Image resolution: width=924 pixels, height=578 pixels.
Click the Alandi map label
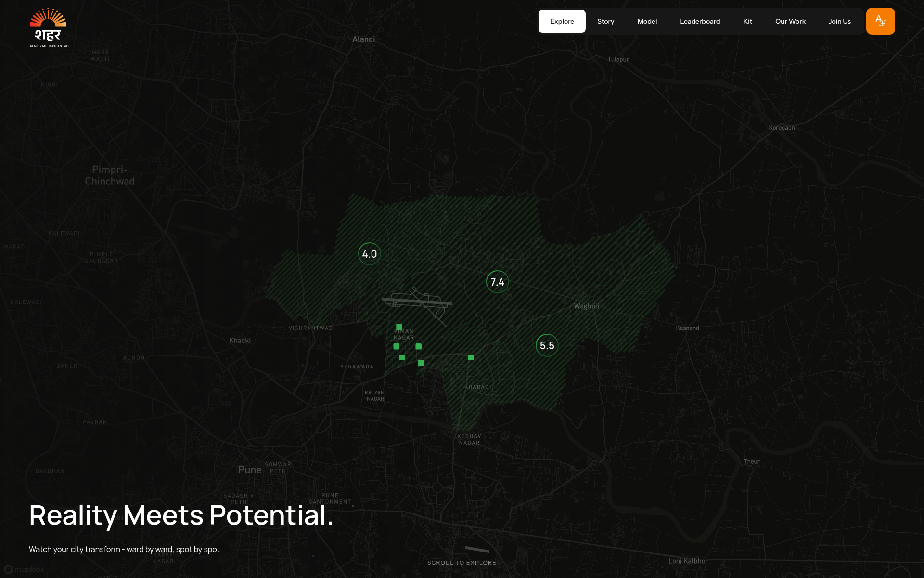(363, 39)
